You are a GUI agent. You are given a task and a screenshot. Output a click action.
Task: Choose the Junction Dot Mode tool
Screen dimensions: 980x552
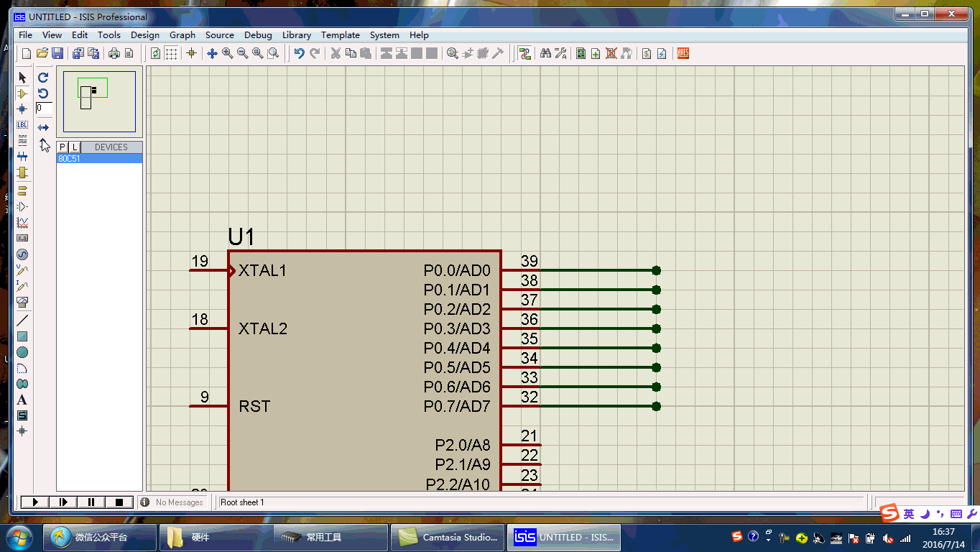click(x=22, y=109)
